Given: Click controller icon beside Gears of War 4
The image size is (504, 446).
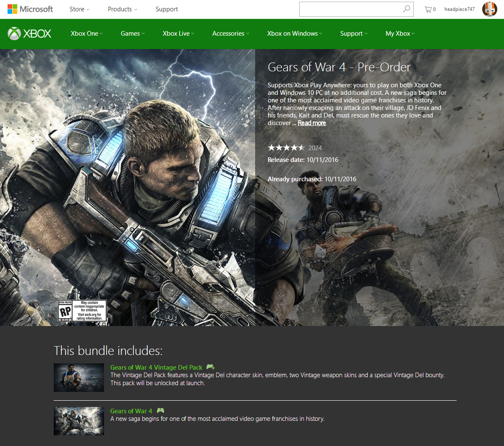Looking at the screenshot, I should point(160,411).
